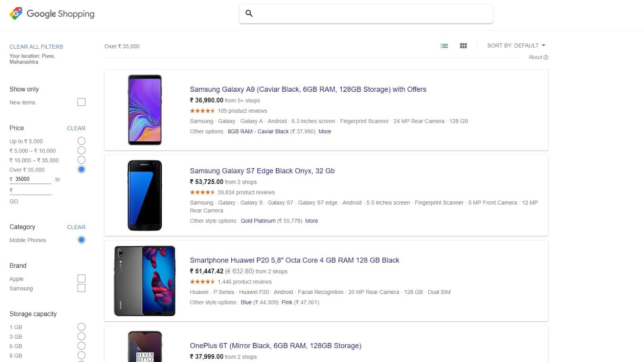The width and height of the screenshot is (644, 362).
Task: Select 1 GB storage capacity
Action: click(x=81, y=327)
